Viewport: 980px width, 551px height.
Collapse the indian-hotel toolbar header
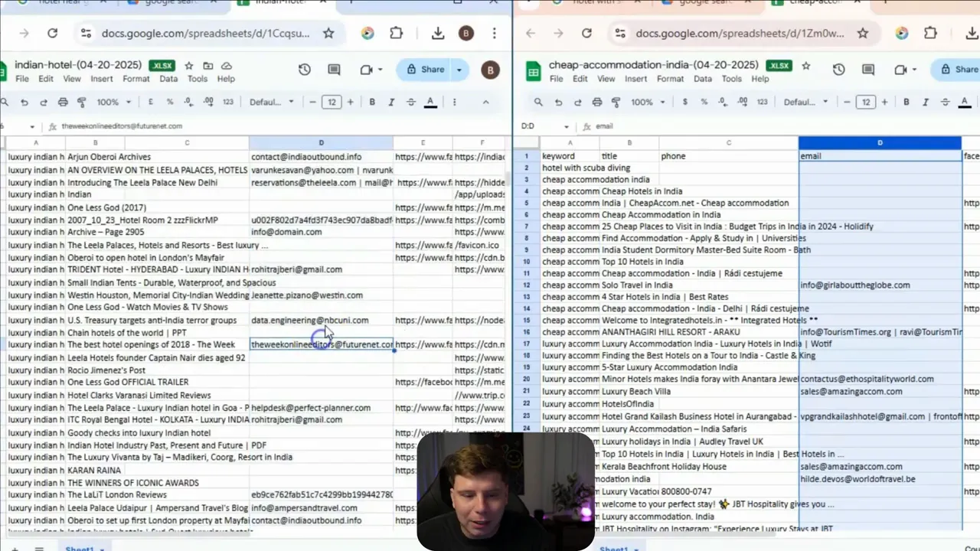click(x=485, y=102)
